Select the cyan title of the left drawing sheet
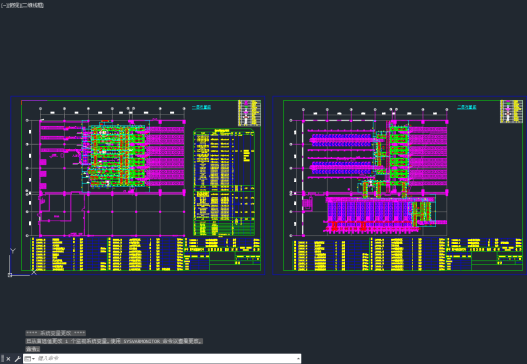Image resolution: width=527 pixels, height=364 pixels. point(201,107)
